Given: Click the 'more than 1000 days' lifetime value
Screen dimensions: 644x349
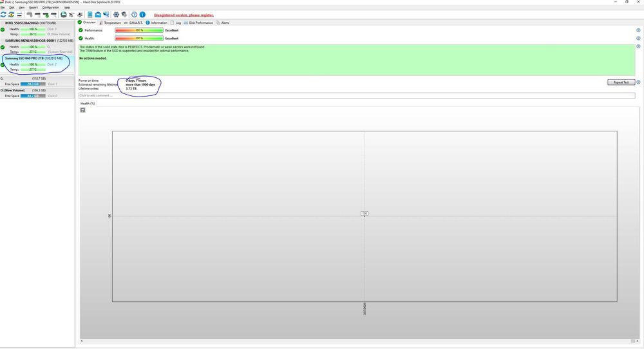Looking at the screenshot, I should pos(140,84).
